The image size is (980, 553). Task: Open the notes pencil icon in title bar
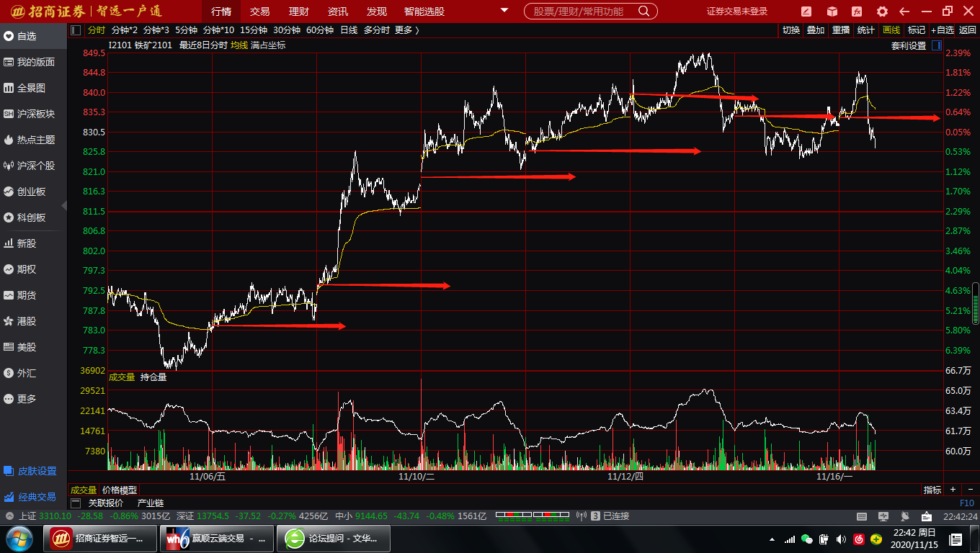click(x=806, y=12)
